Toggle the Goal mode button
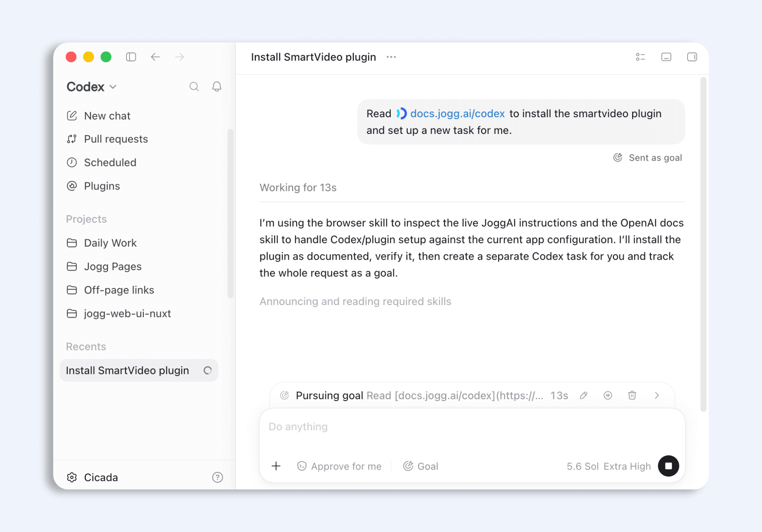The width and height of the screenshot is (762, 532). coord(421,466)
